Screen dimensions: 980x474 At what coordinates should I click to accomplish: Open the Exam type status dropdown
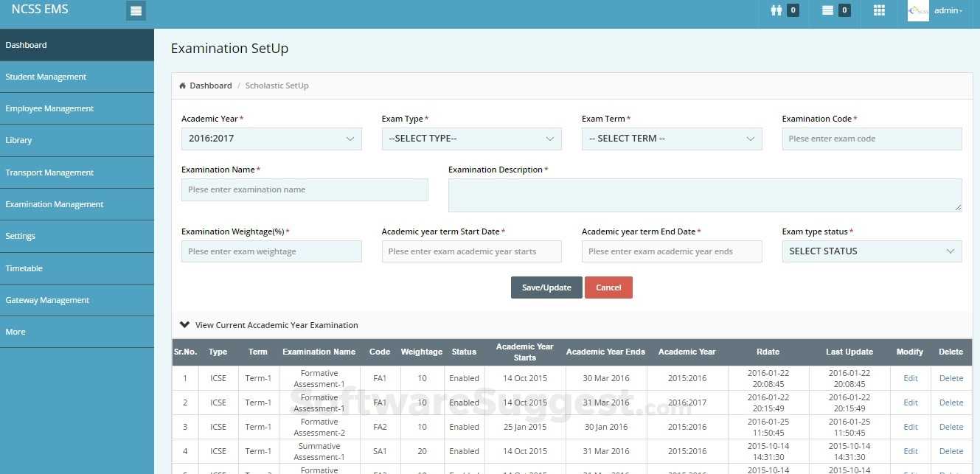coord(872,251)
